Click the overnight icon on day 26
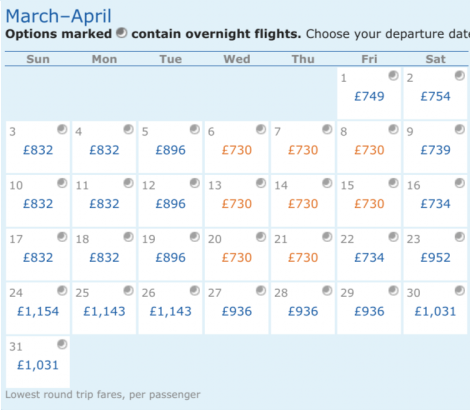The height and width of the screenshot is (410, 470). pyautogui.click(x=195, y=291)
